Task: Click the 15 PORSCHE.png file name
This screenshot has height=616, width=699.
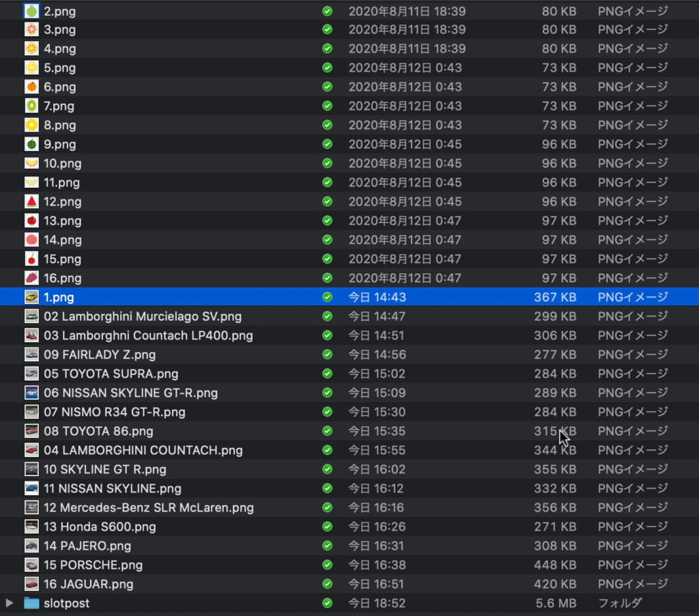Action: click(x=93, y=565)
